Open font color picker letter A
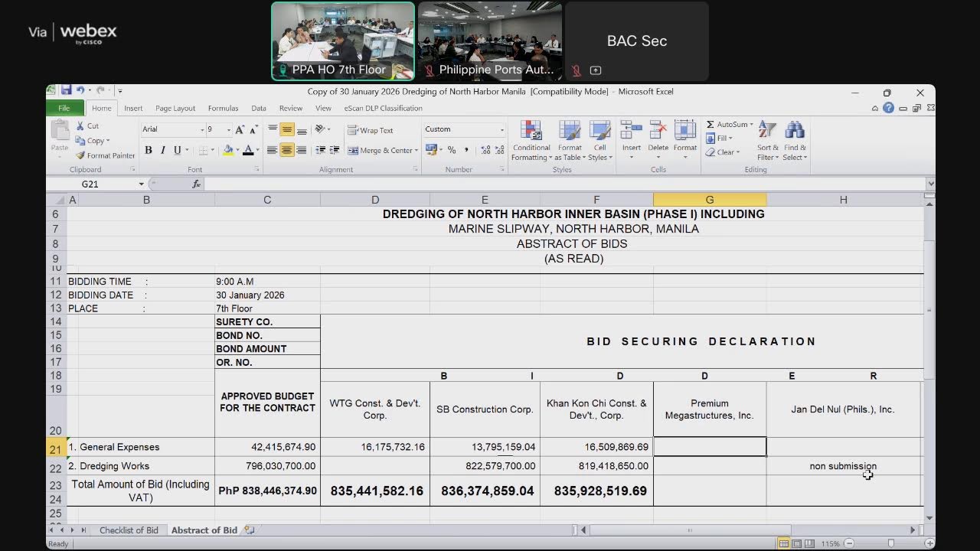980x551 pixels. click(x=247, y=150)
